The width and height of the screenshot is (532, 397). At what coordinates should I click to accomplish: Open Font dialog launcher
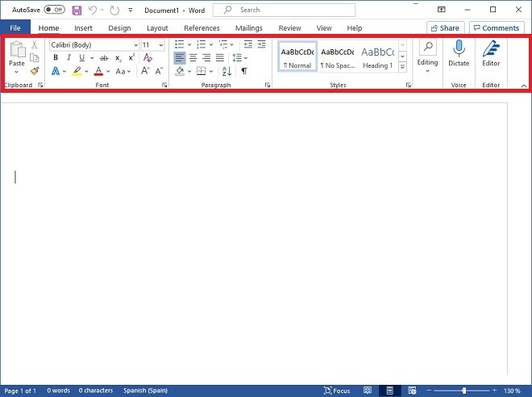164,85
